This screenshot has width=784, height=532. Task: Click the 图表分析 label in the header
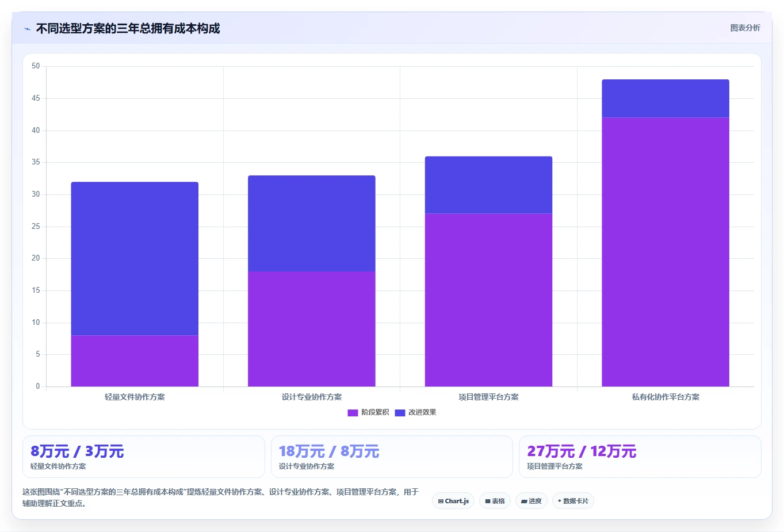coord(745,28)
